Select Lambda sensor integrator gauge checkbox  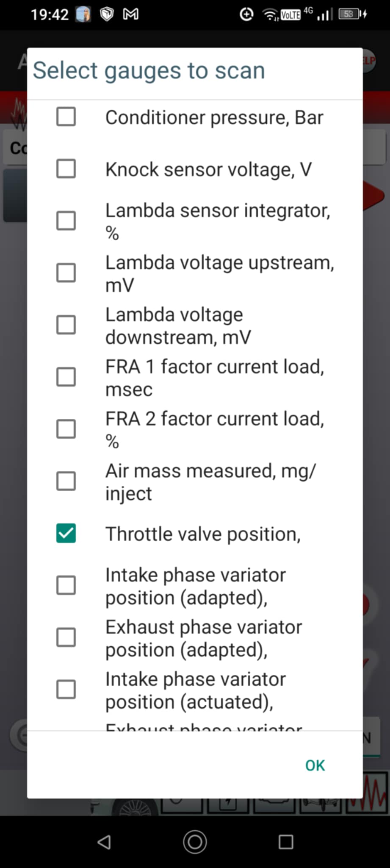click(66, 221)
